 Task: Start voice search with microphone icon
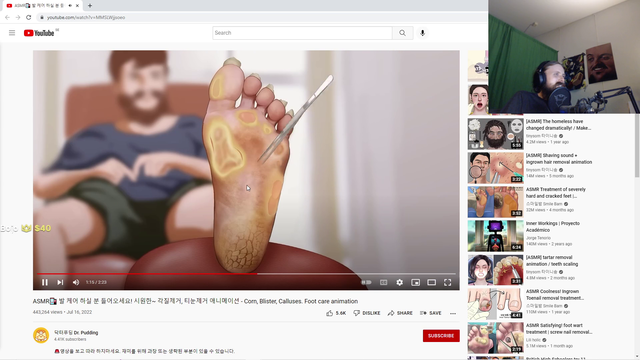click(422, 33)
